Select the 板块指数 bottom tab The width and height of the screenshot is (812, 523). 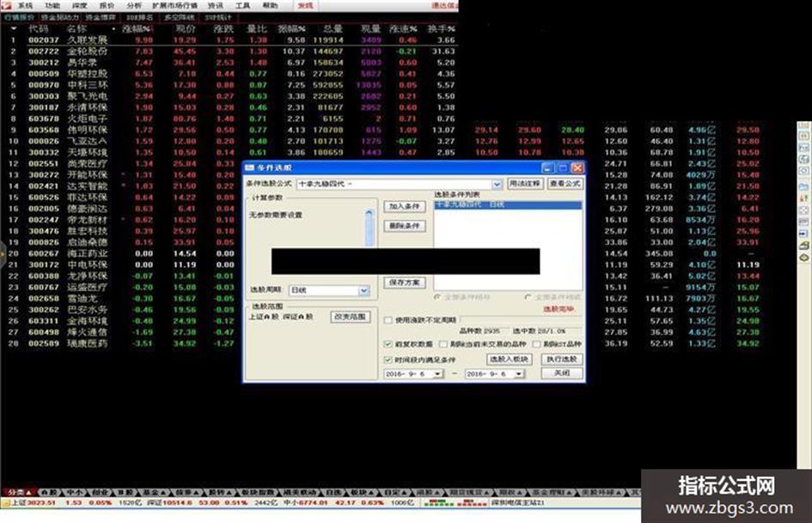point(258,492)
